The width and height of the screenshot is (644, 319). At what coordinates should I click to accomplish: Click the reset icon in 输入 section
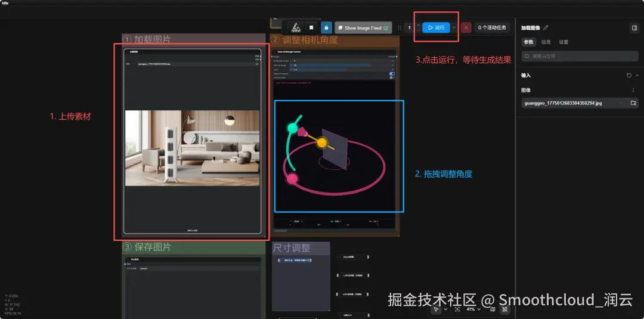tap(629, 76)
